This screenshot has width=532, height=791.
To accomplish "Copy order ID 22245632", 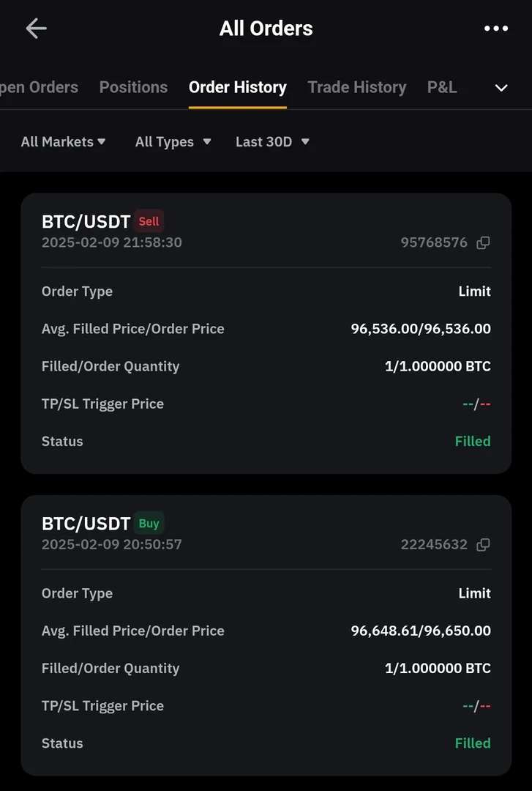I will [483, 545].
